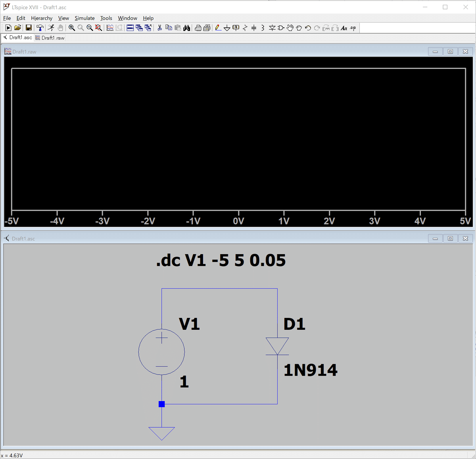Click the Zoom In magnifier icon
The height and width of the screenshot is (459, 476).
coord(71,28)
